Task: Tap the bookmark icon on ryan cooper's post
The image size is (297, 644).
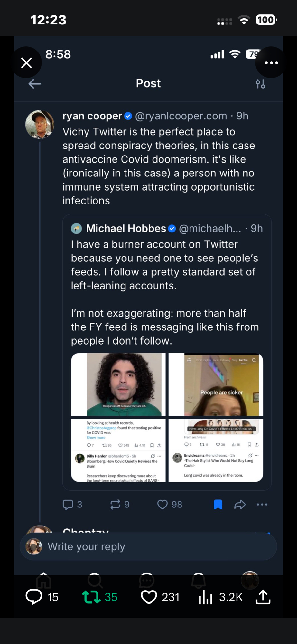Action: [x=218, y=504]
